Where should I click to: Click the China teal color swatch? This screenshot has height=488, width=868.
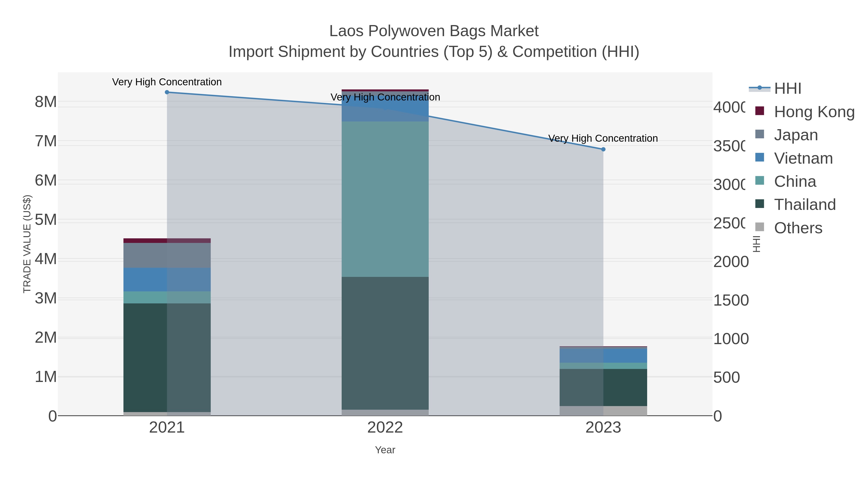click(x=760, y=180)
